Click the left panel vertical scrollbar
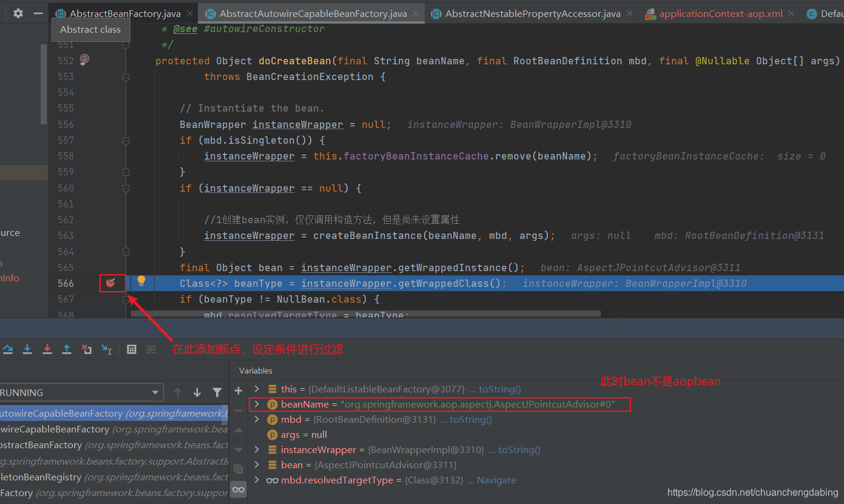This screenshot has height=504, width=844. tap(44, 84)
